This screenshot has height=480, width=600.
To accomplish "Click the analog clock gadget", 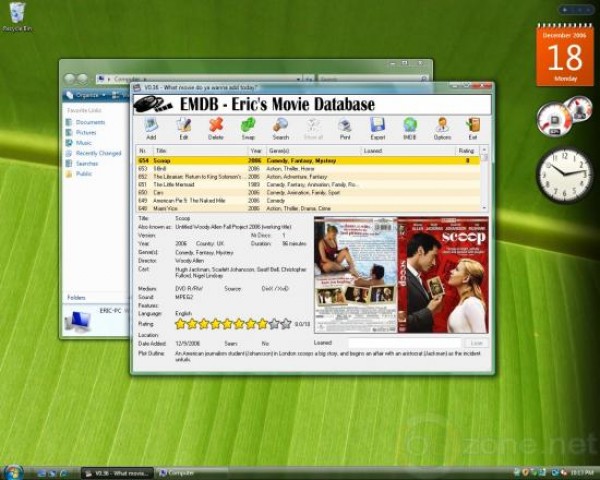I will click(x=564, y=175).
